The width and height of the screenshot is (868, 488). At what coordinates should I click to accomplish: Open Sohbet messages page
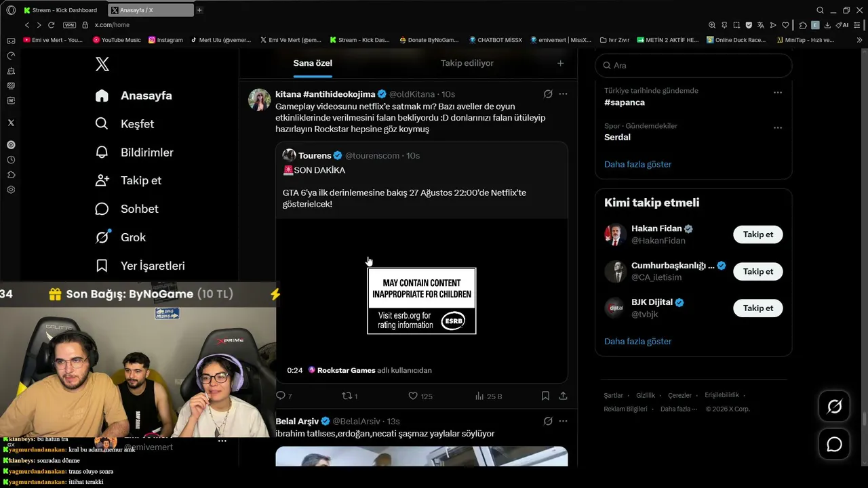tap(127, 209)
